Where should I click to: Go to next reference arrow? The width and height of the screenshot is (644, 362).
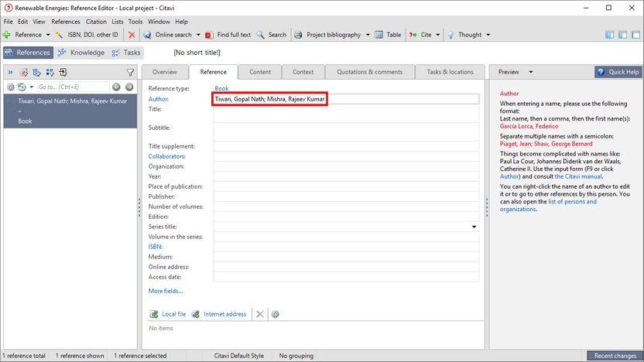[x=129, y=87]
